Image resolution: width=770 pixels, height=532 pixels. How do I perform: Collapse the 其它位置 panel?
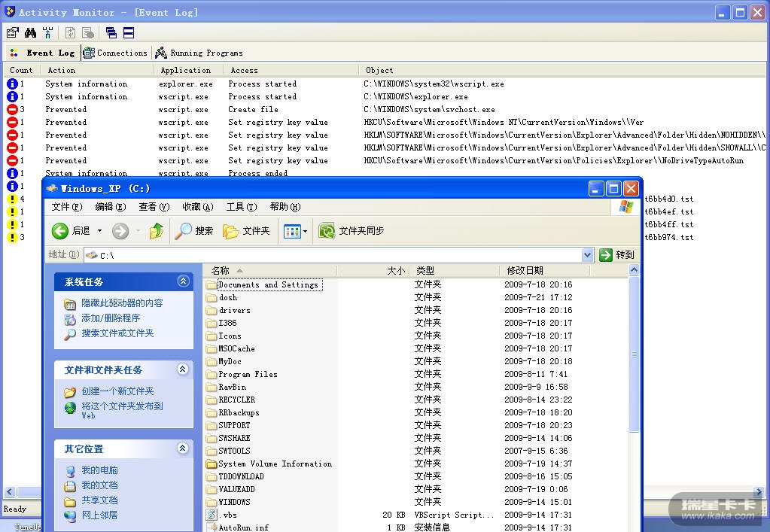[183, 448]
